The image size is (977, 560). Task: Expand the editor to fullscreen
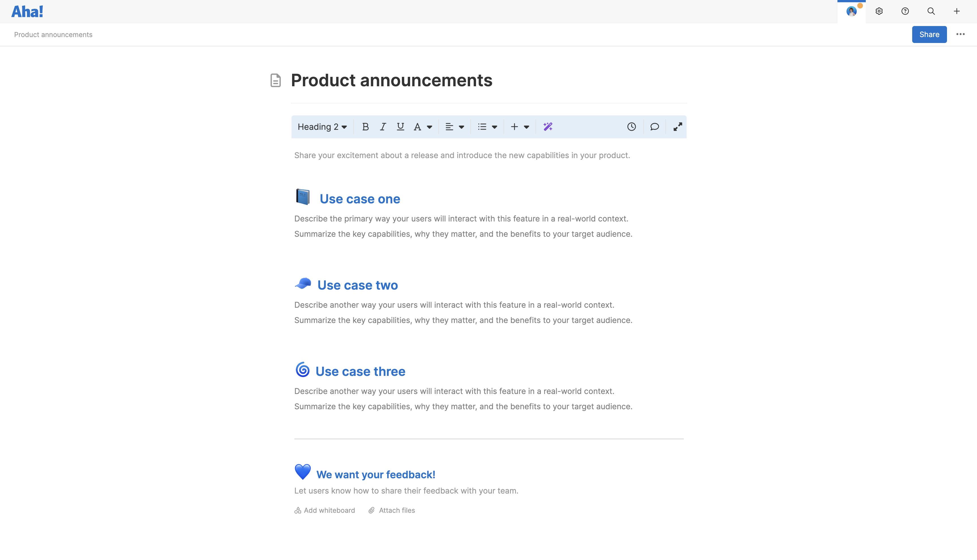tap(677, 126)
